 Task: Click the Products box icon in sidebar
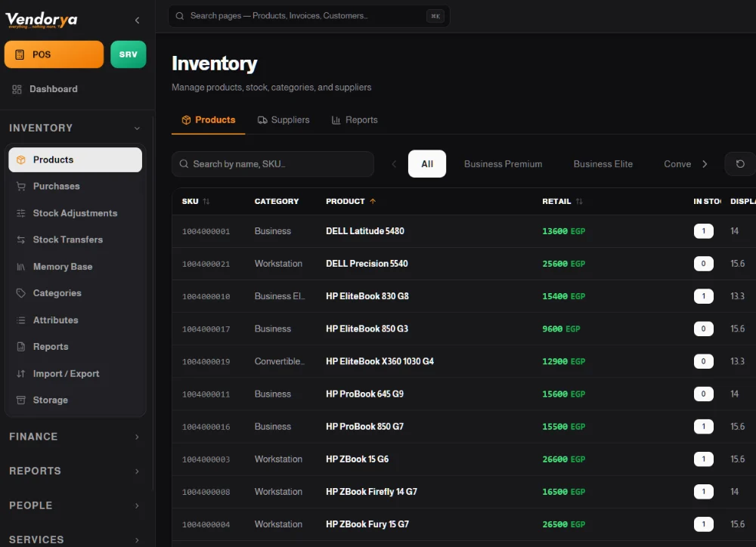point(20,159)
